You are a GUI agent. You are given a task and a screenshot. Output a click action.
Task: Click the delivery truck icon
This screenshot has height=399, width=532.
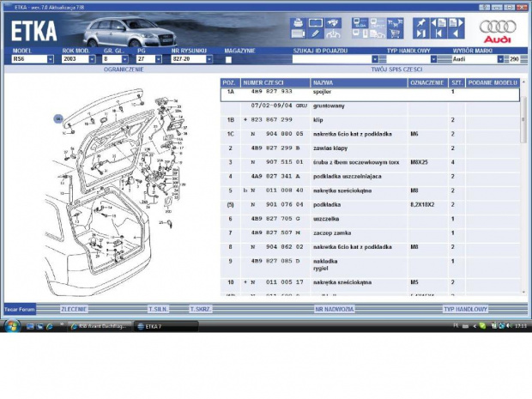coord(377,34)
